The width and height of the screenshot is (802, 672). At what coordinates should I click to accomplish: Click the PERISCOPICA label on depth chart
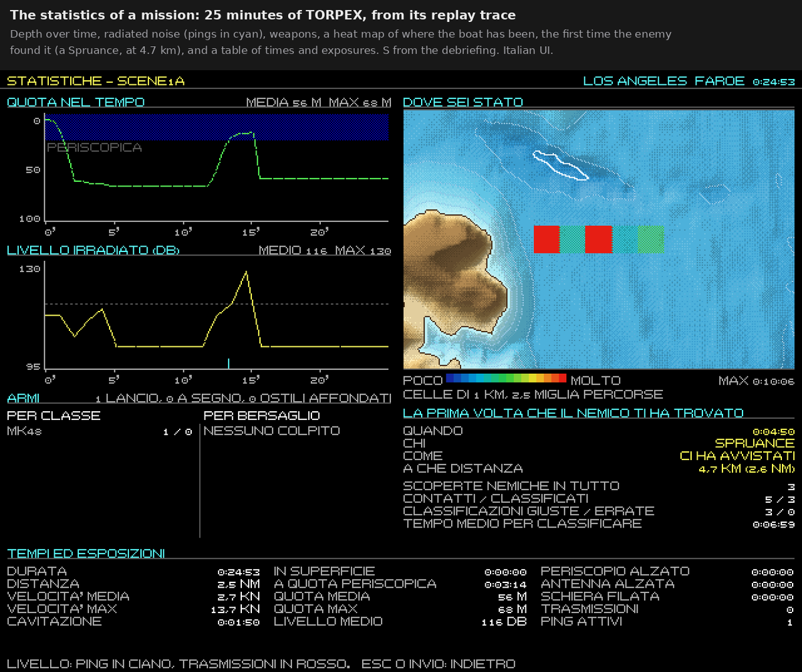(94, 147)
